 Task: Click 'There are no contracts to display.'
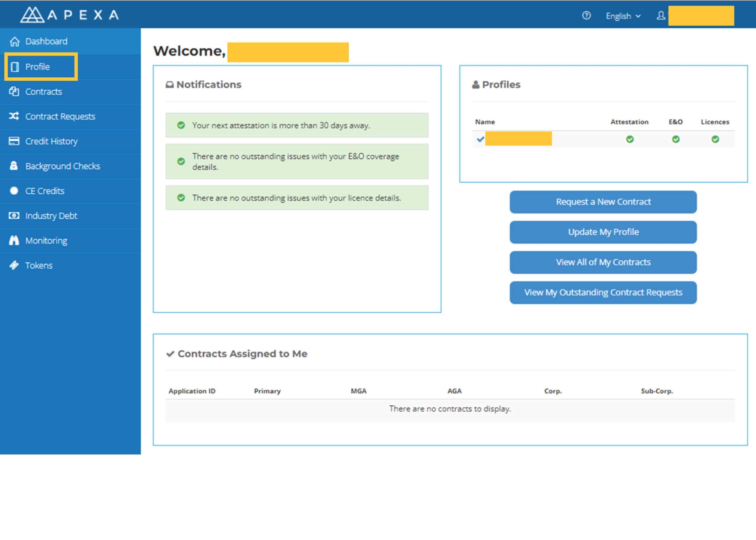[450, 409]
